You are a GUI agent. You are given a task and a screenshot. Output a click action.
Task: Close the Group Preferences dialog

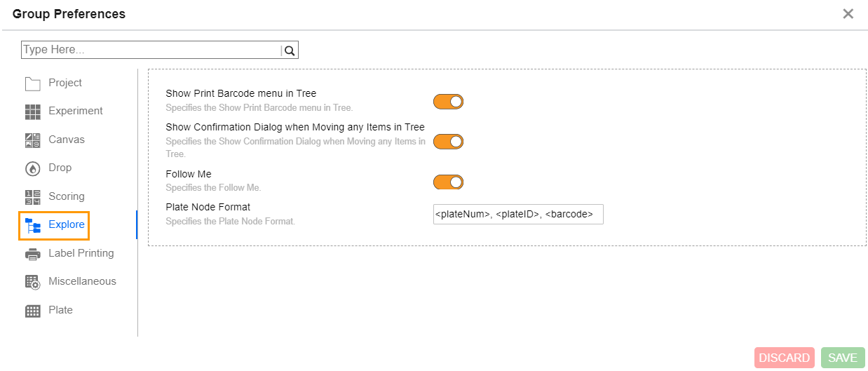[x=848, y=14]
